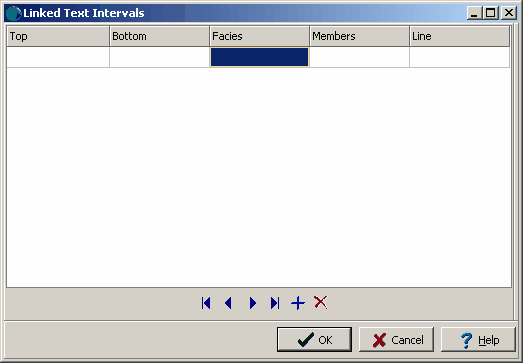Select the empty Members cell in first row
Screen dimensions: 523x363
click(x=360, y=57)
